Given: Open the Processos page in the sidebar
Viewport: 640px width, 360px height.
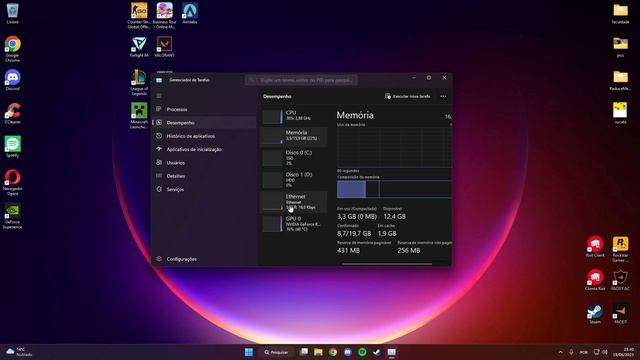Looking at the screenshot, I should (204, 109).
